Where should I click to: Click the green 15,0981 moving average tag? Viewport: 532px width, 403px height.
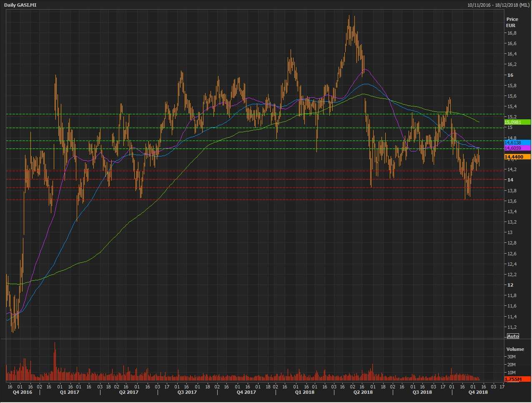click(x=517, y=122)
